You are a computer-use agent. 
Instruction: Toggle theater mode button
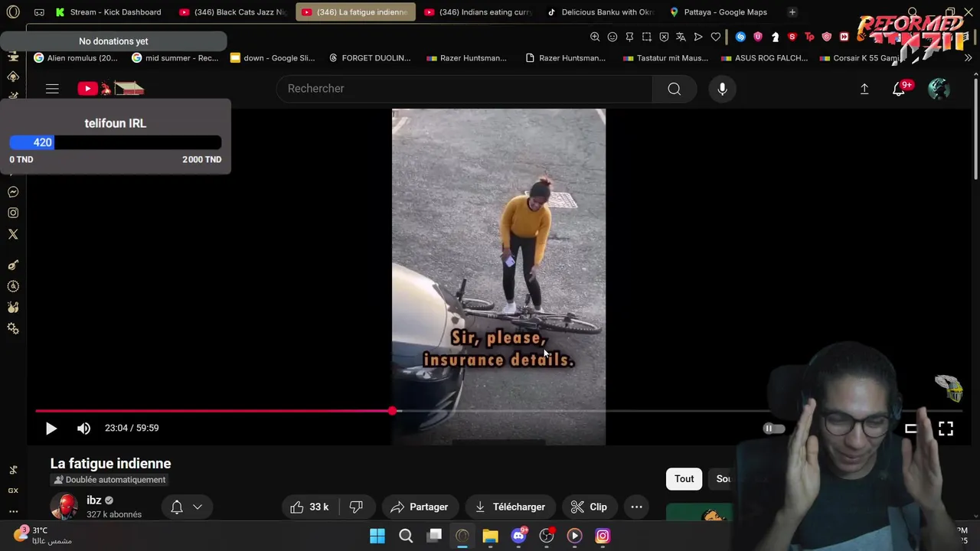[910, 429]
